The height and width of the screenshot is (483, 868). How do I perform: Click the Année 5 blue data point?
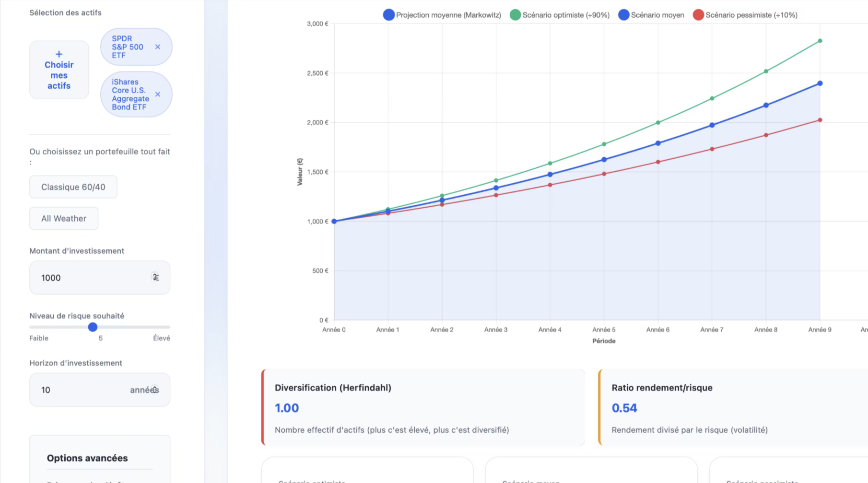604,160
